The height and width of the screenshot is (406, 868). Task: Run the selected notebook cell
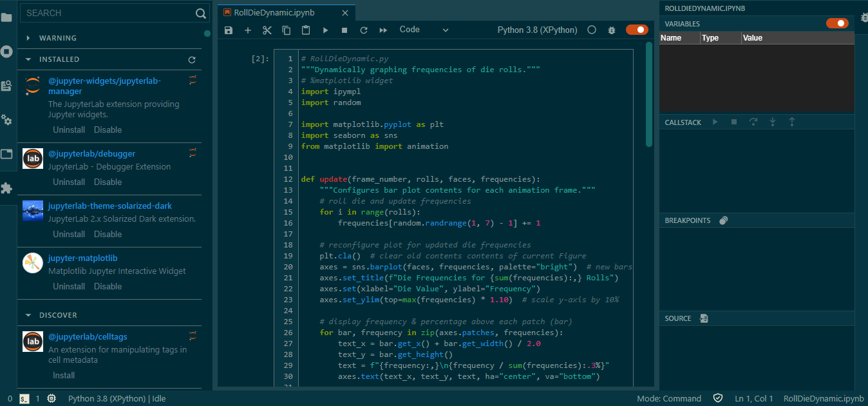(325, 30)
